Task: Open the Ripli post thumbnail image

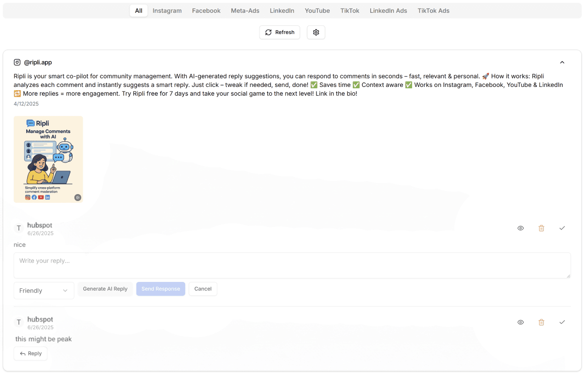Action: (48, 159)
